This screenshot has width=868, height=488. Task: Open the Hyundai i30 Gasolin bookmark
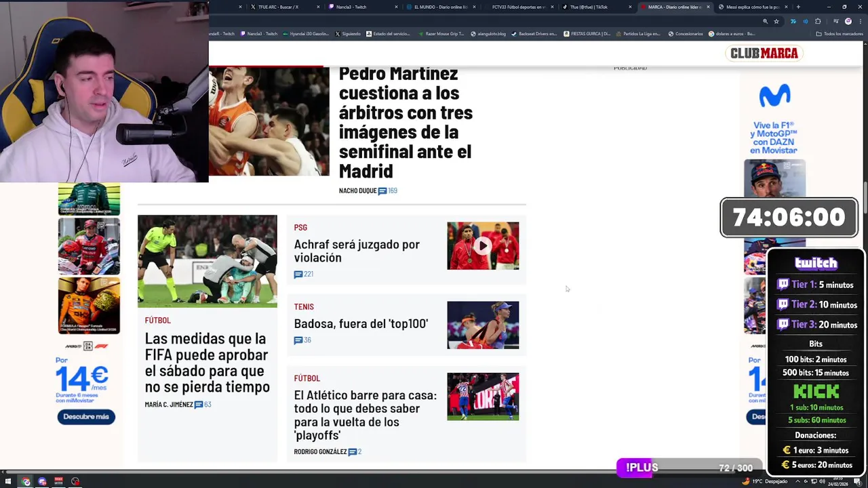pyautogui.click(x=306, y=34)
